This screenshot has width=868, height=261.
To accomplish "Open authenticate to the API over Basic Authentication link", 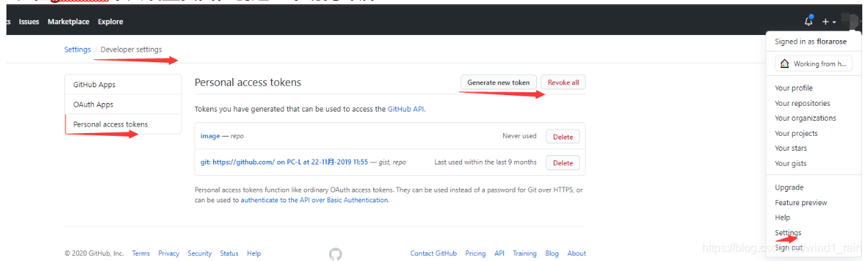I will coord(314,200).
